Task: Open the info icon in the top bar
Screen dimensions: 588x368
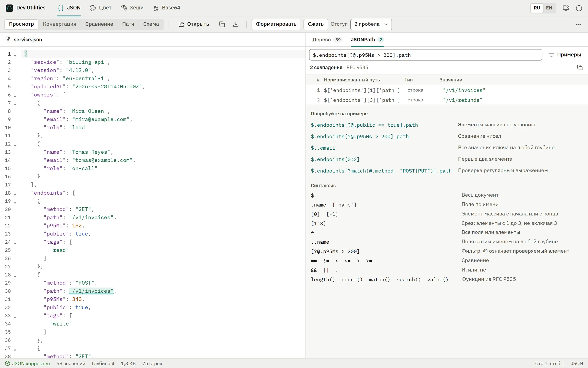Action: tap(579, 8)
